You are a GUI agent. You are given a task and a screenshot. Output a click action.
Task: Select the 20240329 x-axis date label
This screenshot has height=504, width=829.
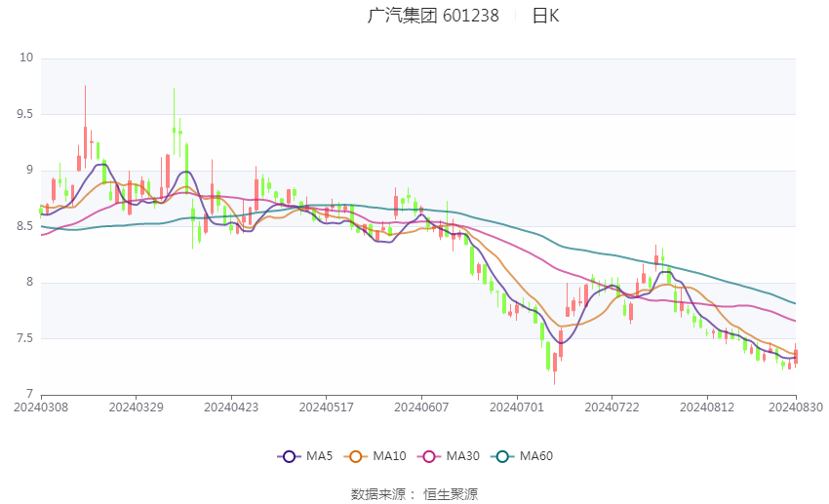coord(136,407)
